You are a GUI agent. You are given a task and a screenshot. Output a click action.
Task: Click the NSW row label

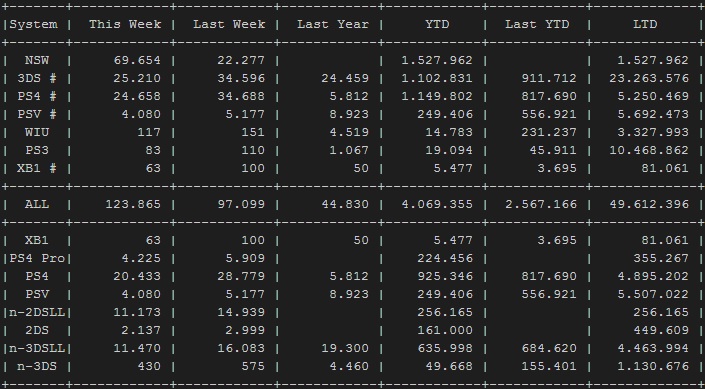click(37, 60)
